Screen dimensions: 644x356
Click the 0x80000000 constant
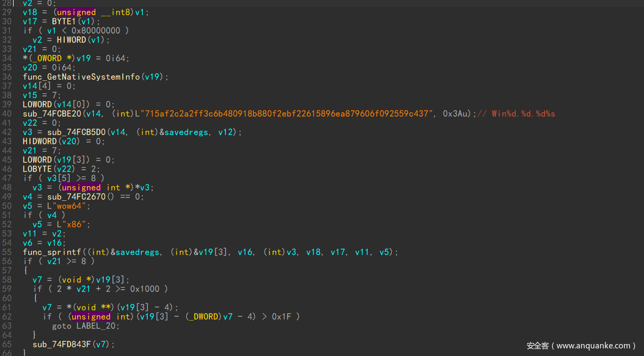coord(96,30)
